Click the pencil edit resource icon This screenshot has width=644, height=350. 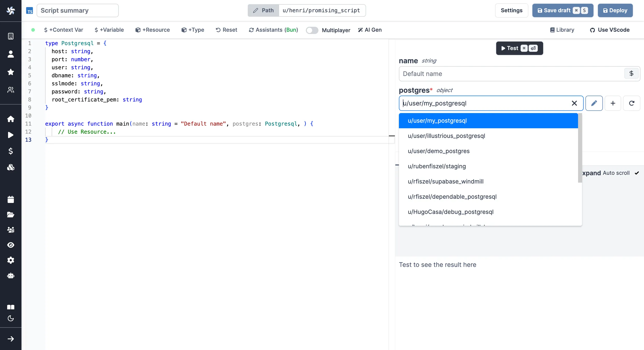[x=594, y=103]
